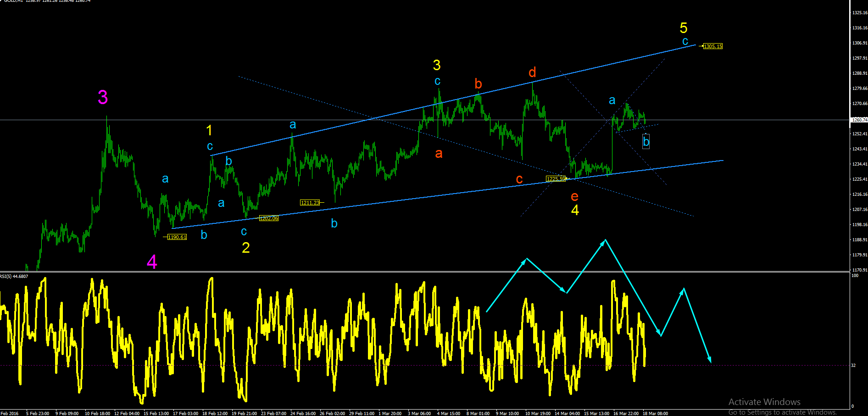Click the RSI level 32 scale value
Viewport: 868px width, 416px height.
tap(853, 366)
